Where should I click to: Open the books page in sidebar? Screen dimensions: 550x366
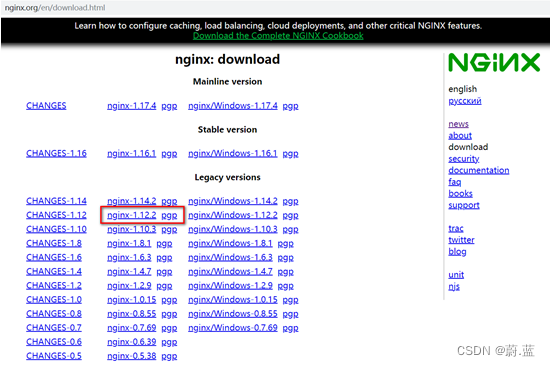coord(460,193)
